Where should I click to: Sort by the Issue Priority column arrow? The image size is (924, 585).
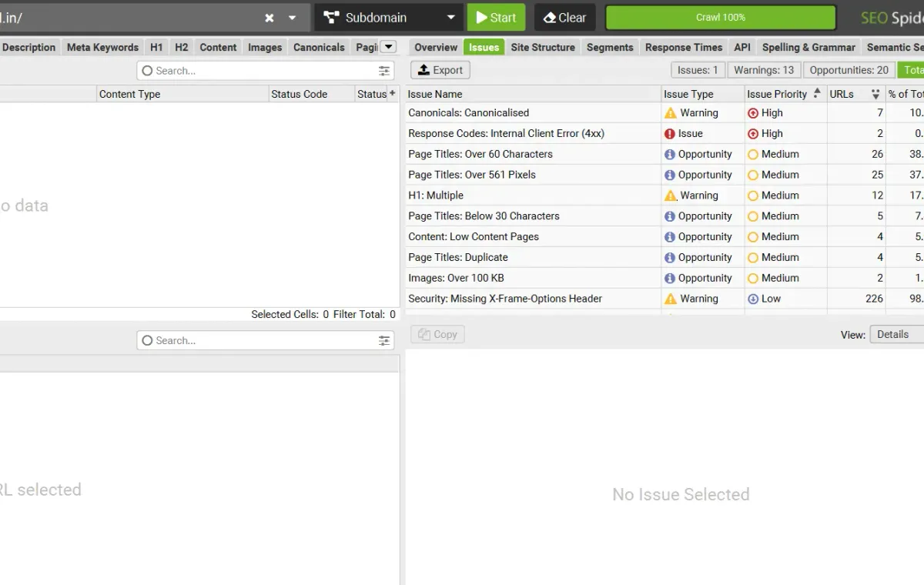pos(817,93)
